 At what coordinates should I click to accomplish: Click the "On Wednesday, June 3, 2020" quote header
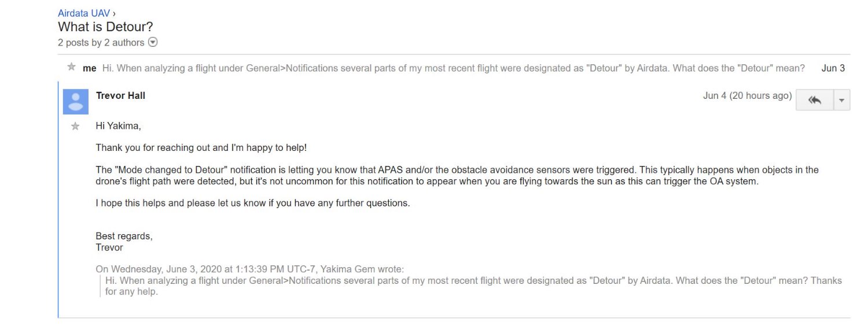click(x=250, y=269)
